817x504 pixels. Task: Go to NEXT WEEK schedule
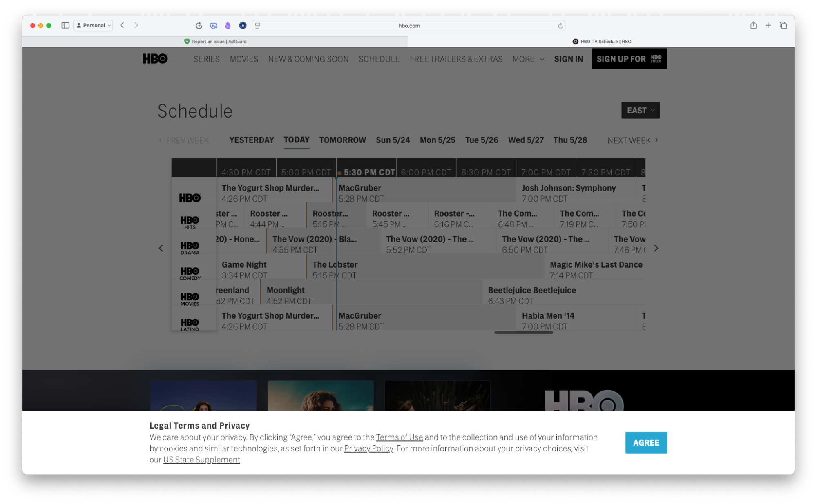tap(632, 140)
